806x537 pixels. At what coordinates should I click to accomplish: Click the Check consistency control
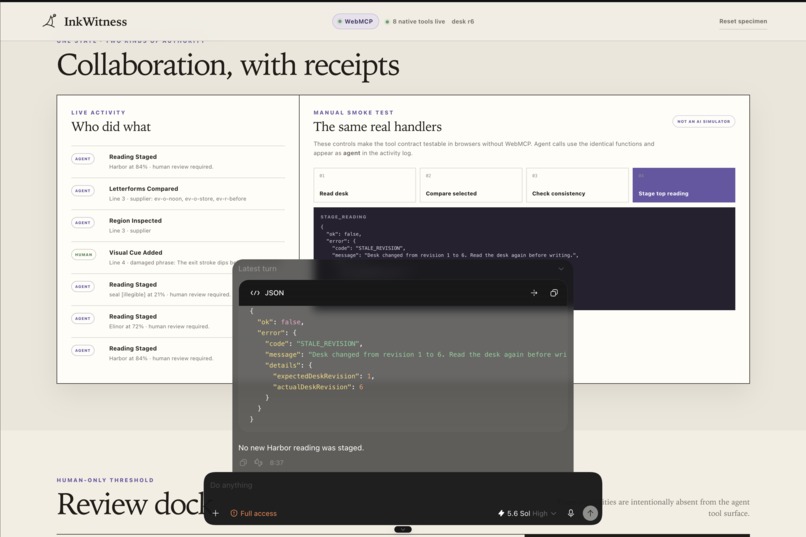(x=577, y=185)
